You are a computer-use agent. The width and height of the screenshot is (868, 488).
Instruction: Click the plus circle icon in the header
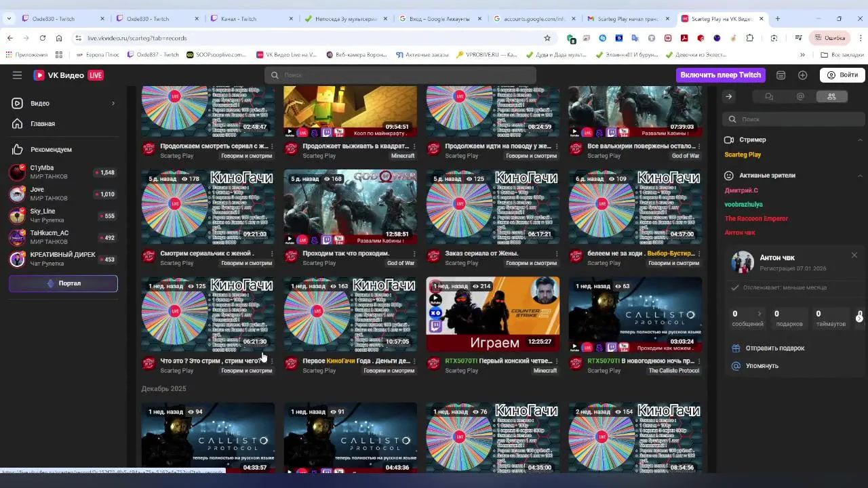pos(803,75)
